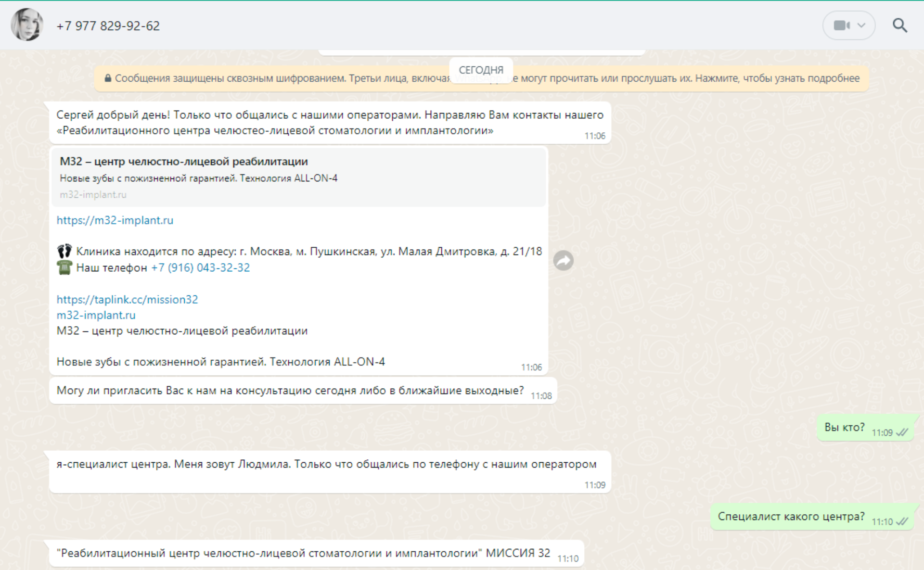924x570 pixels.
Task: Click the clinic address line text
Action: click(x=309, y=252)
